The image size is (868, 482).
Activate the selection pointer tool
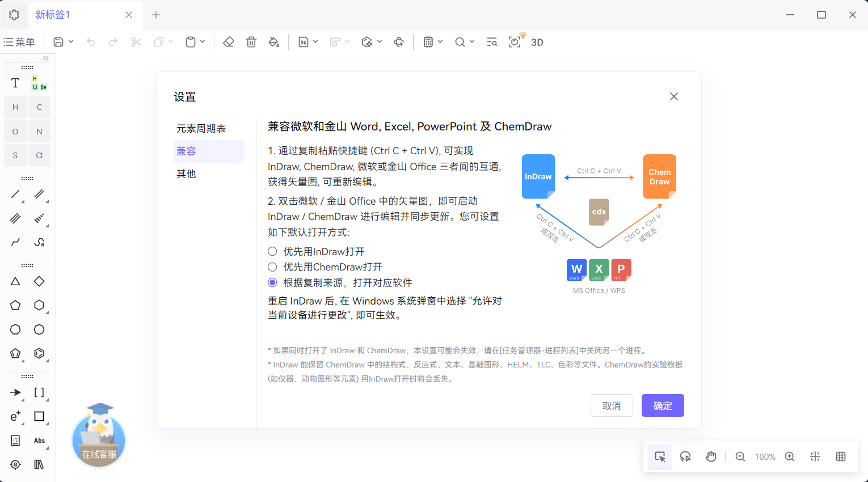click(x=660, y=456)
